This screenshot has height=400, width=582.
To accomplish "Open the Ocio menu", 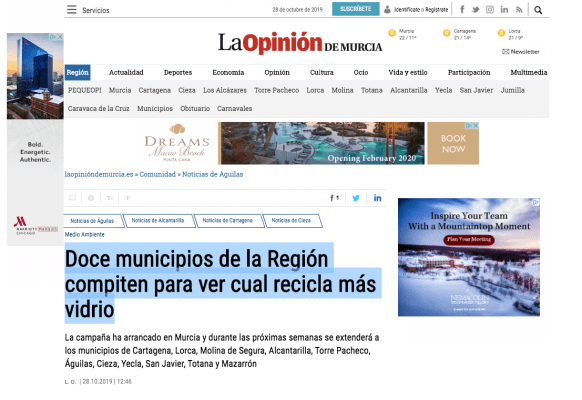I will click(x=361, y=72).
